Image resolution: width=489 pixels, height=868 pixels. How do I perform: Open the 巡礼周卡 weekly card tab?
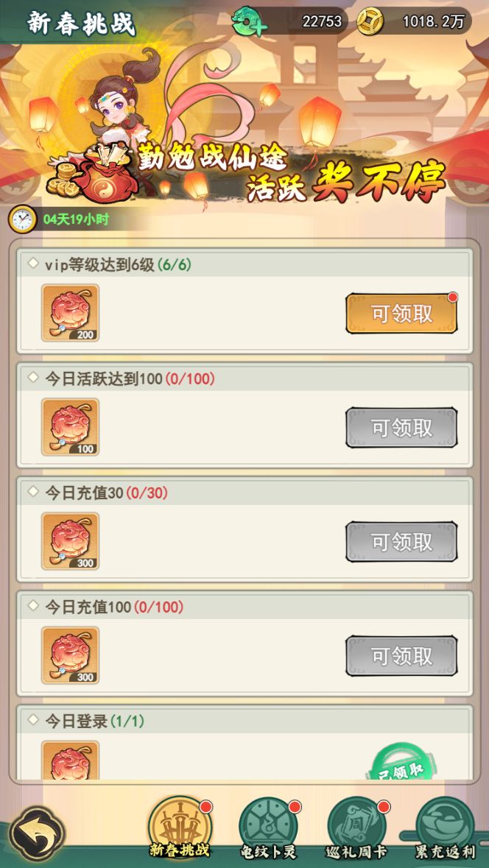[356, 829]
